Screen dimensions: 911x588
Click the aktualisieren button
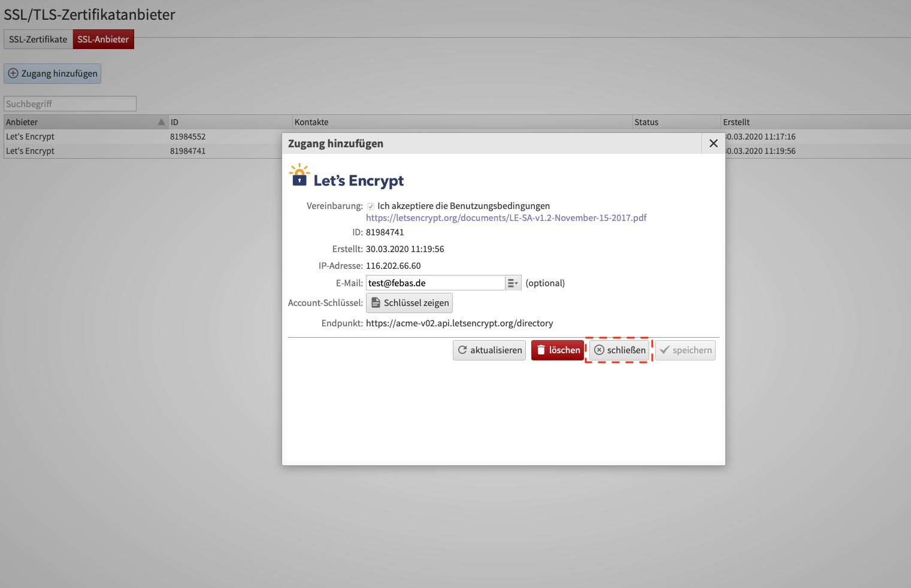489,350
